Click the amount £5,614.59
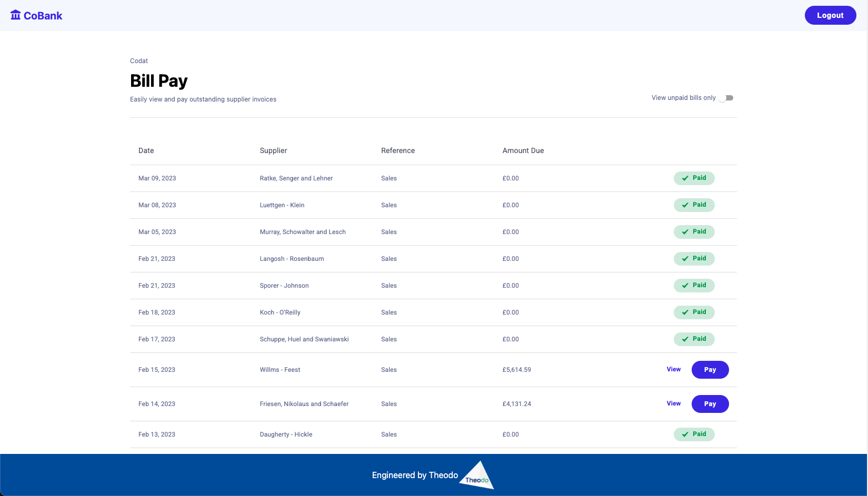 (x=517, y=370)
